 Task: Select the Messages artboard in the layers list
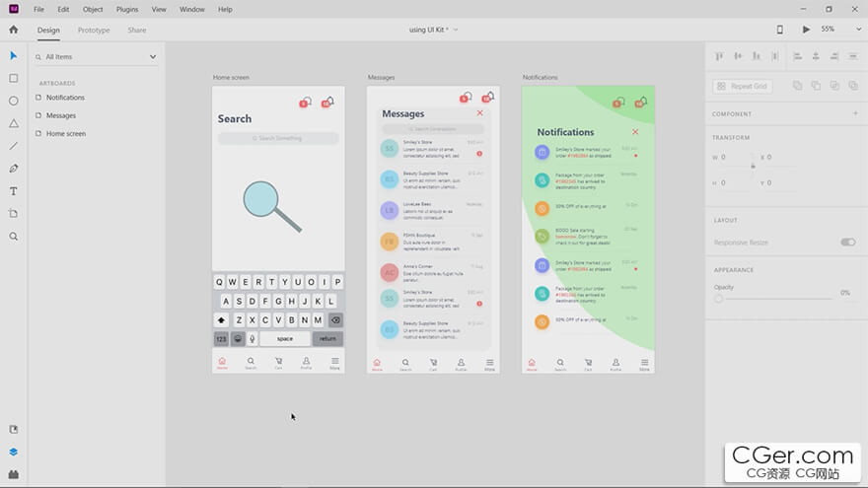61,115
